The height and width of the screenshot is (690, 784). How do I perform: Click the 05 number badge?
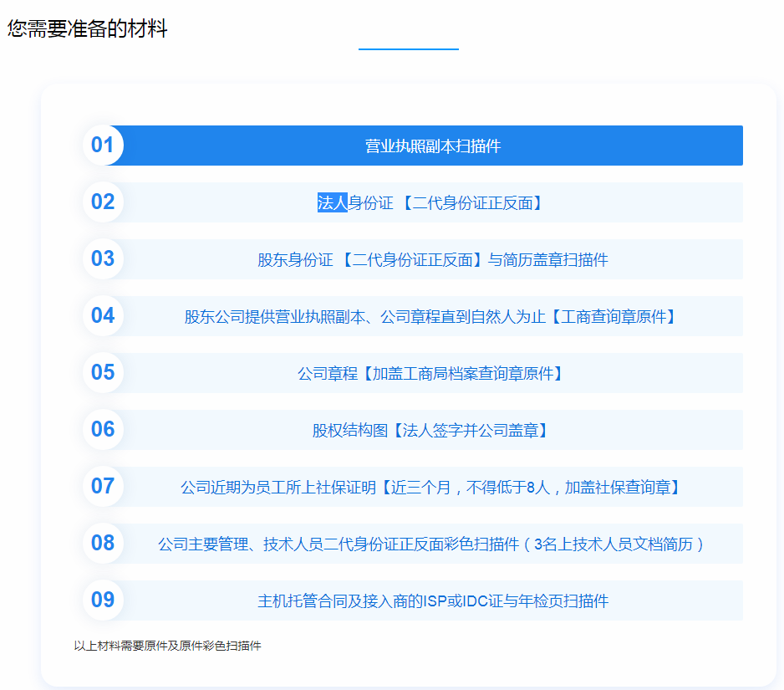tap(103, 373)
